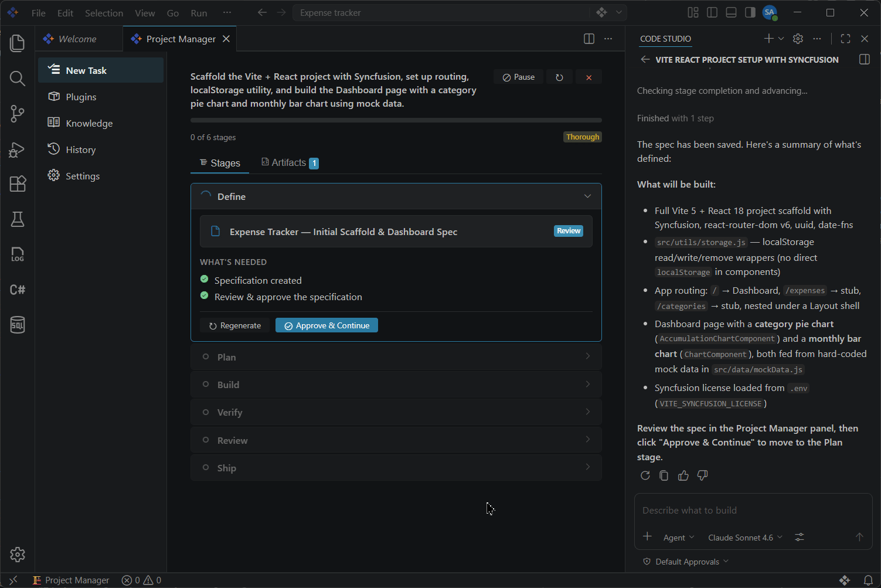This screenshot has width=881, height=588.
Task: Toggle the primary side bar layout
Action: point(712,12)
